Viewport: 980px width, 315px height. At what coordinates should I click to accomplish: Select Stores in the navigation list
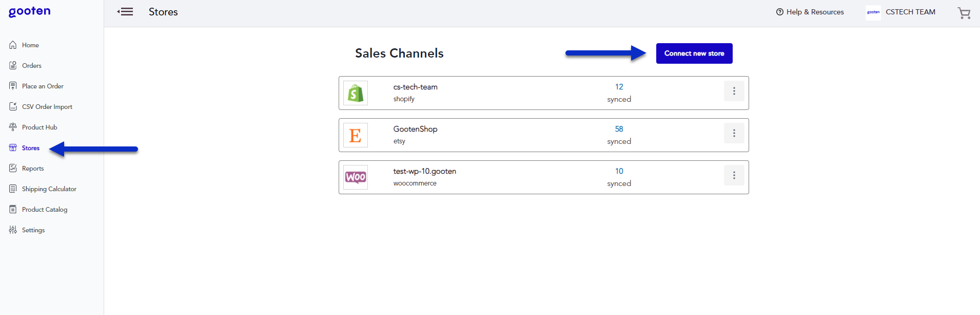click(31, 147)
